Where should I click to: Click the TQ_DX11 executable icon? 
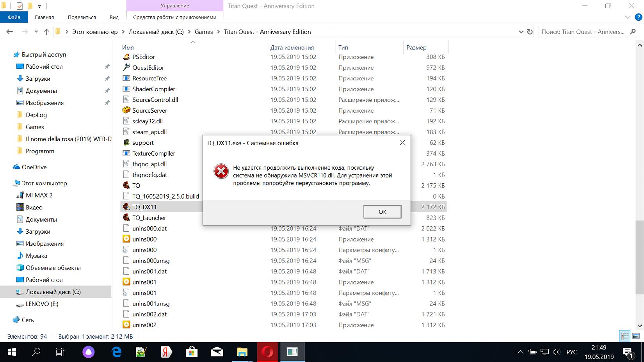126,207
